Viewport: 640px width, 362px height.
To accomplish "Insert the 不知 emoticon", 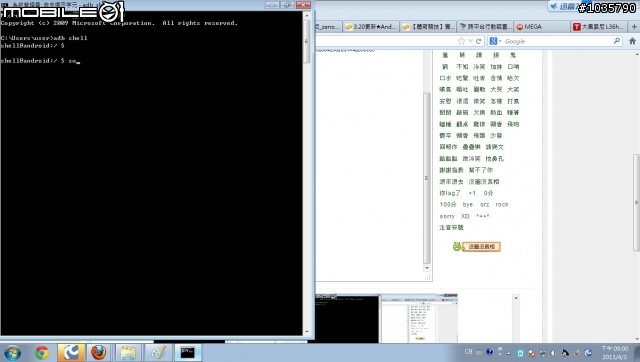I will pos(462,67).
